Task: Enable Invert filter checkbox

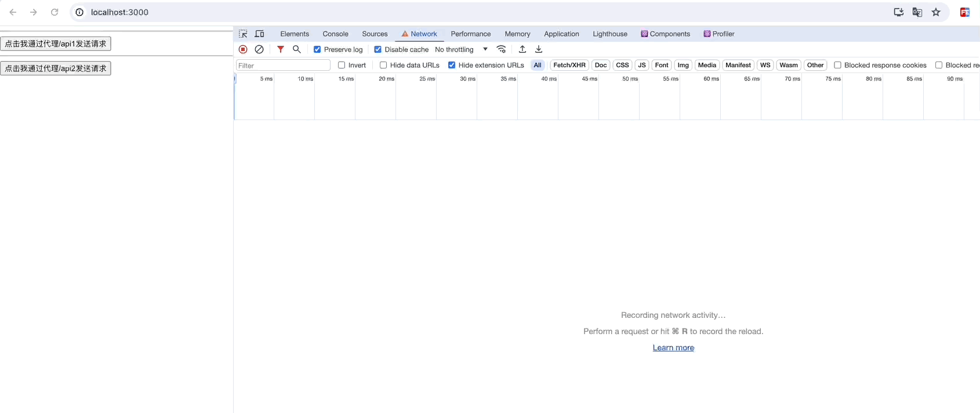Action: point(342,65)
